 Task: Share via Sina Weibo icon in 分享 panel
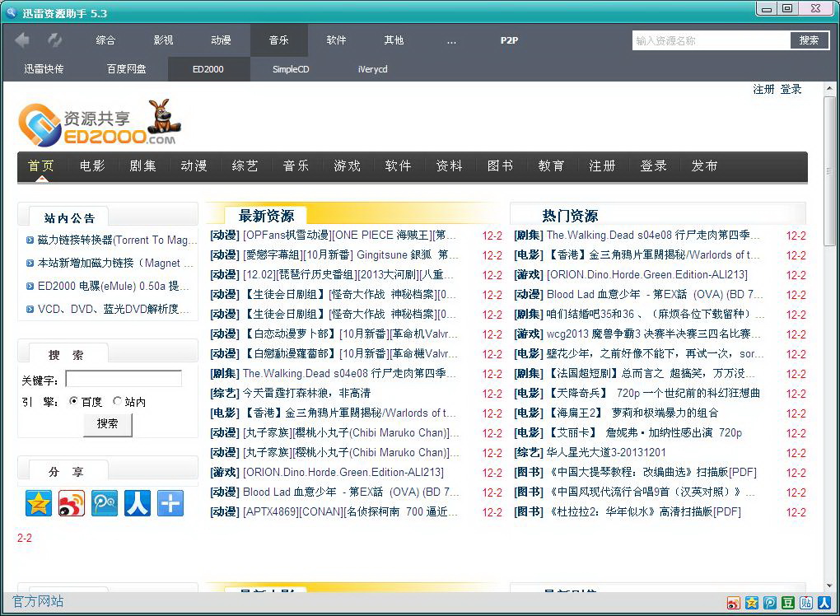point(71,502)
